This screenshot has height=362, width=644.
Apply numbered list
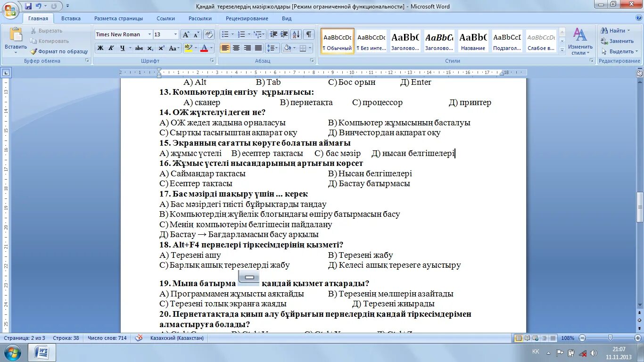coord(241,34)
